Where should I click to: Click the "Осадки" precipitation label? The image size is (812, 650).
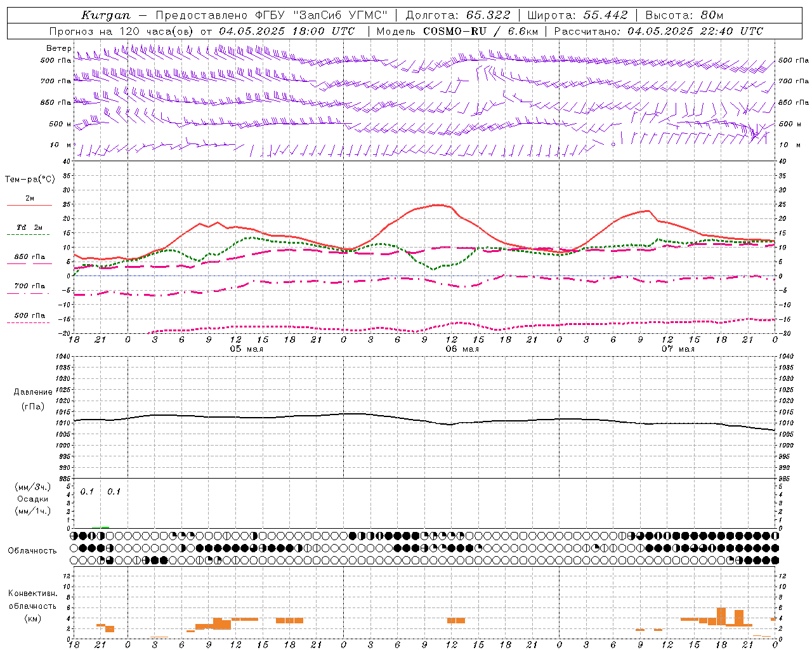point(33,499)
